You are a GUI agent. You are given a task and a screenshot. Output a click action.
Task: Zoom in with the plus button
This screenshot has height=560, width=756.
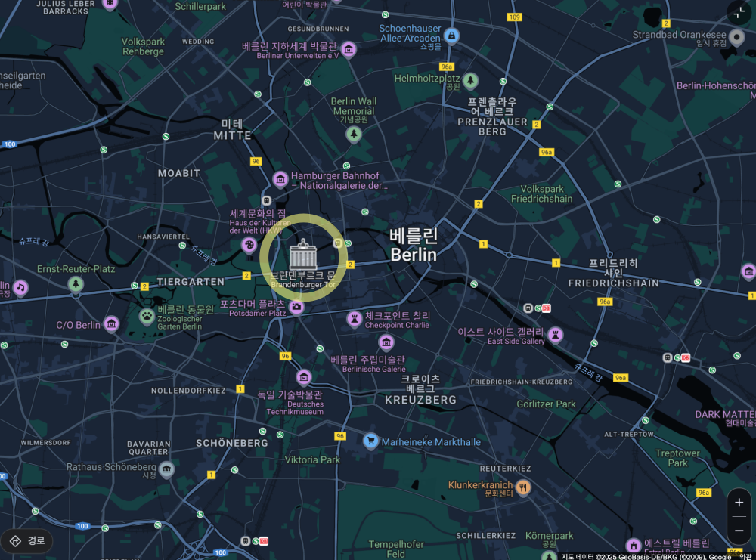coord(739,503)
